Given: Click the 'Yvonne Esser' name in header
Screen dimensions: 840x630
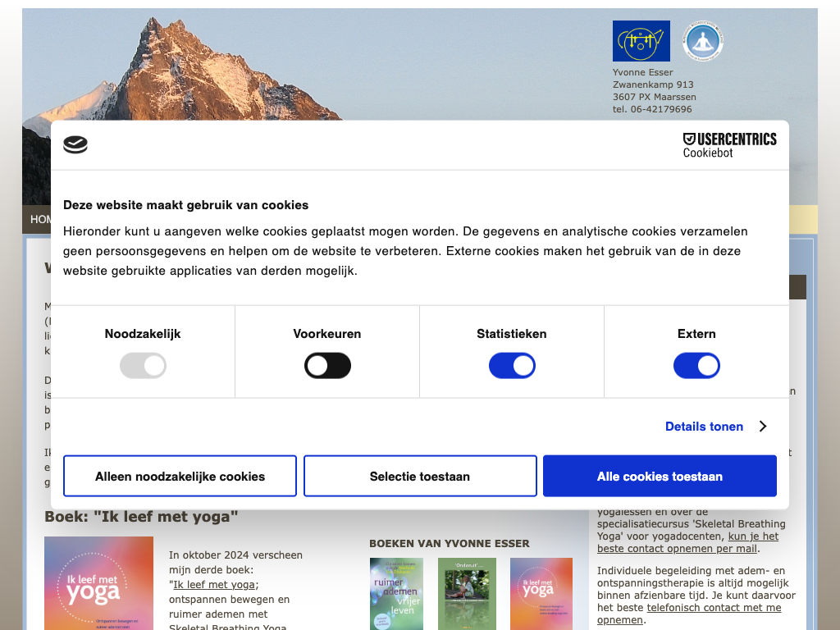Looking at the screenshot, I should point(643,72).
